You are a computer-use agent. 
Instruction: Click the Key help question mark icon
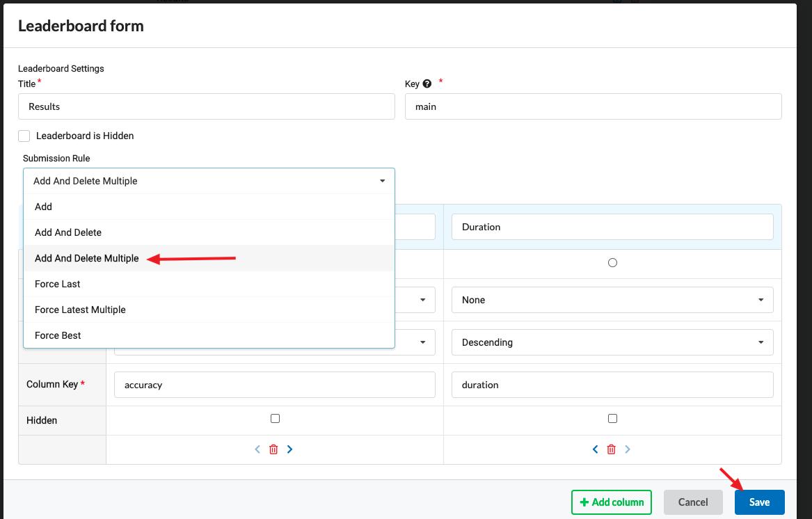coord(427,84)
